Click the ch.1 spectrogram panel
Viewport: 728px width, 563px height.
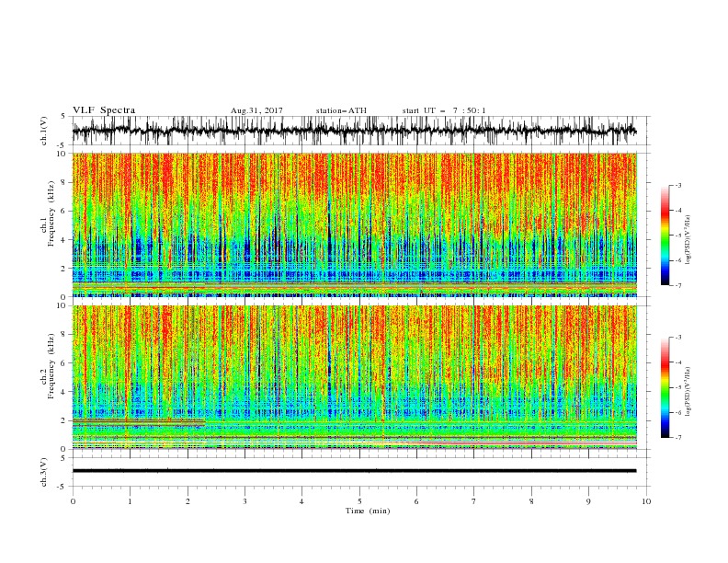tap(354, 224)
